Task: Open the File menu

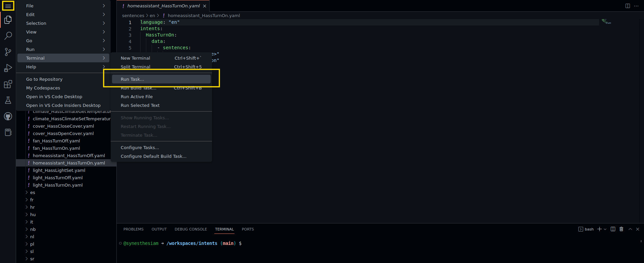Action: coord(63,6)
